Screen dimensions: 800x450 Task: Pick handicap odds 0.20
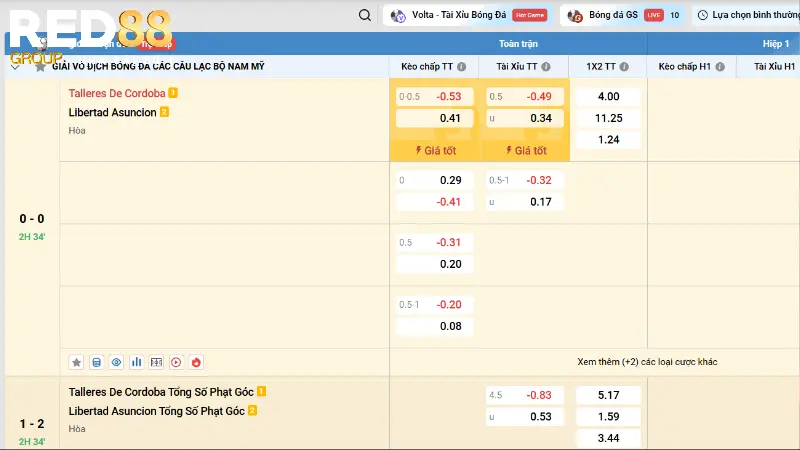pyautogui.click(x=434, y=264)
